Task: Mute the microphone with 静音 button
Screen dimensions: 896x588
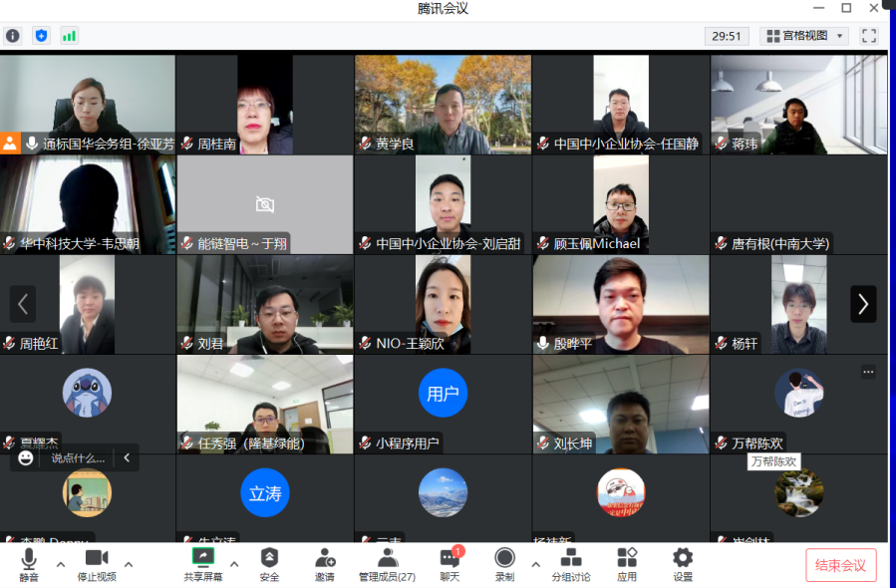Action: (x=29, y=563)
